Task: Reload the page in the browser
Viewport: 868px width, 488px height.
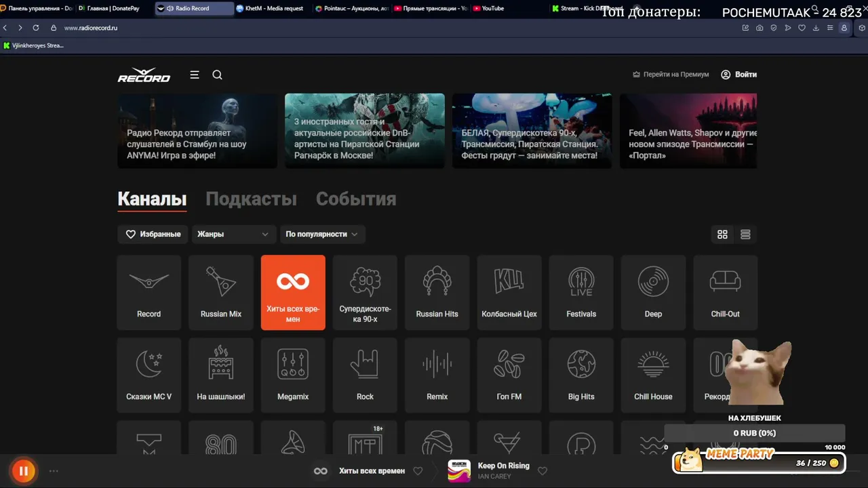Action: (36, 28)
